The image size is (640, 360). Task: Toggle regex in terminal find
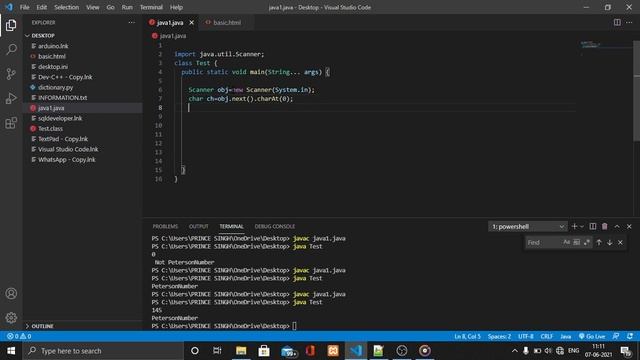[x=587, y=242]
